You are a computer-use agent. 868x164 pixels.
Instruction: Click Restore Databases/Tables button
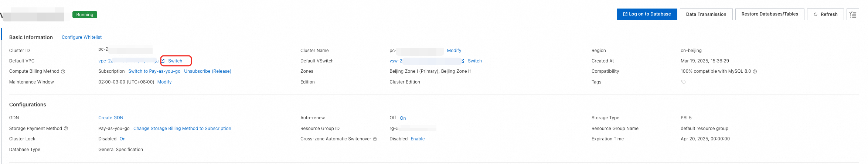tap(770, 14)
